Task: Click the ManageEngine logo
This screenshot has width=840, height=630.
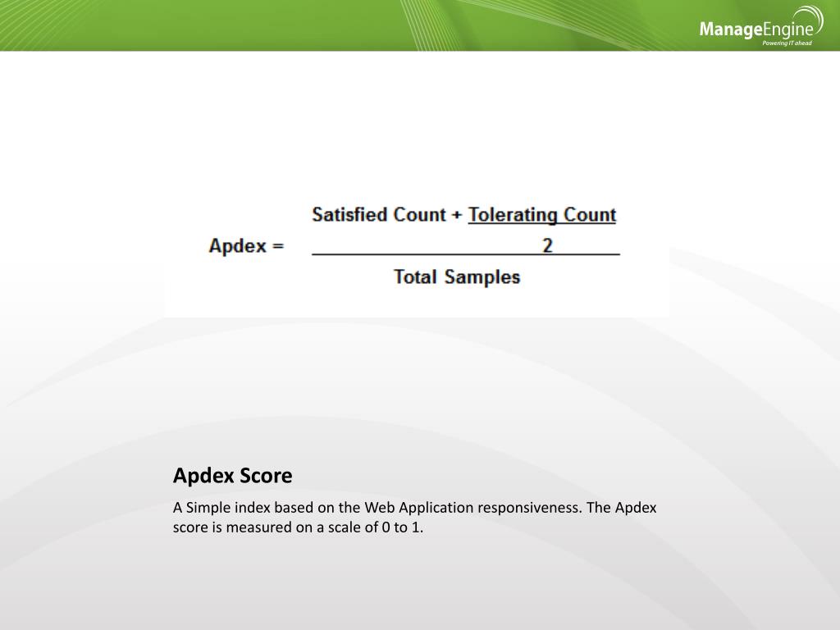Action: coord(761,26)
